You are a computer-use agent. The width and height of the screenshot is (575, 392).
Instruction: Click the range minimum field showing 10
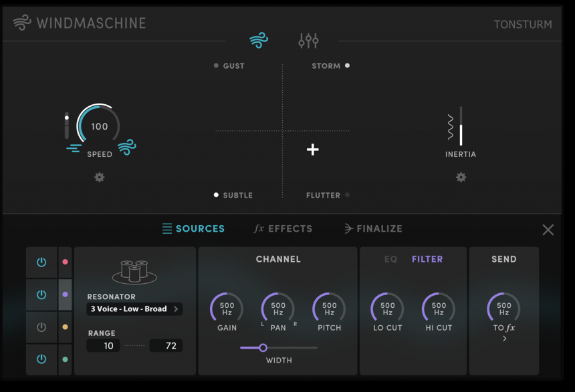click(103, 346)
